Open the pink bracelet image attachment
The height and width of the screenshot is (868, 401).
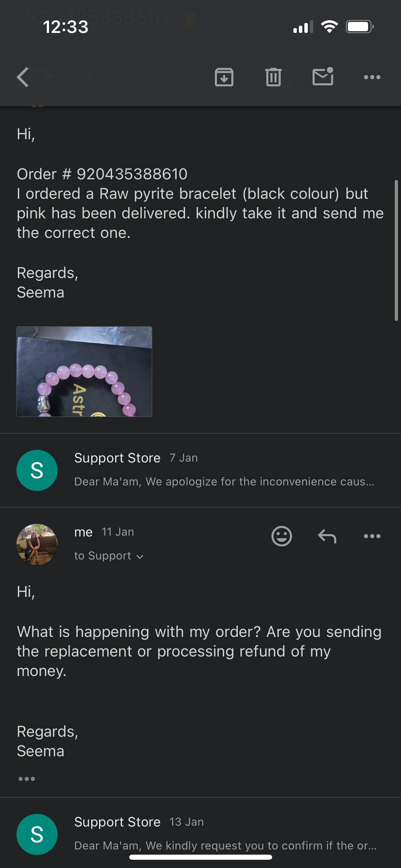click(84, 372)
